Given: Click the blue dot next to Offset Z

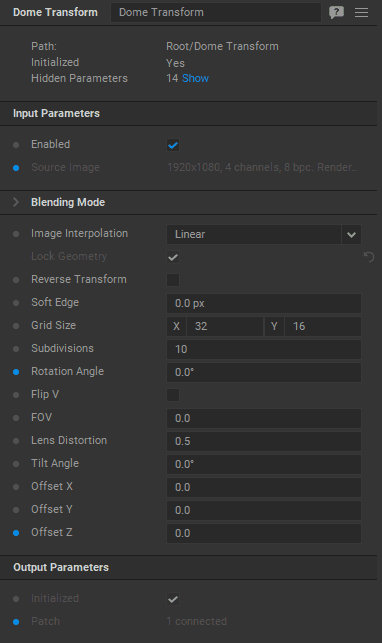Looking at the screenshot, I should pyautogui.click(x=16, y=533).
